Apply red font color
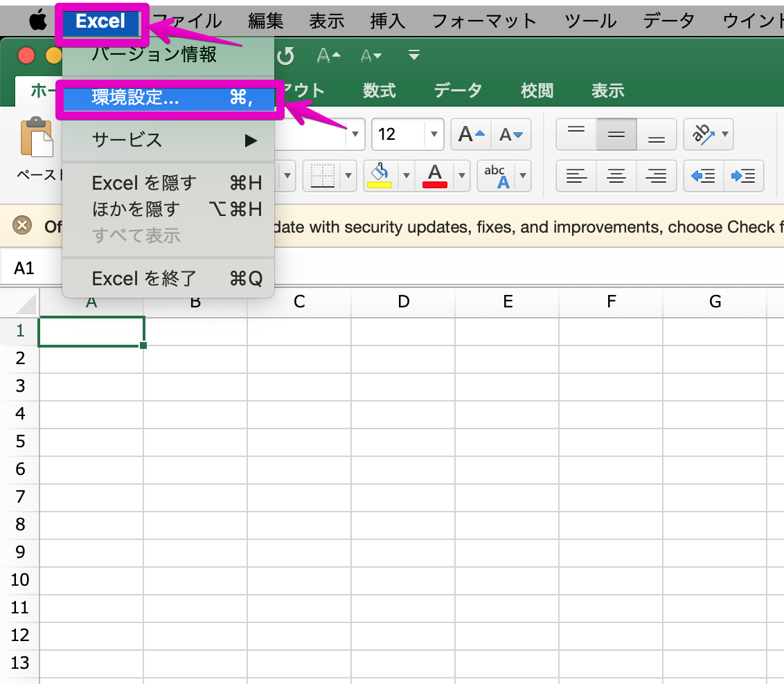The image size is (784, 684). pyautogui.click(x=434, y=175)
